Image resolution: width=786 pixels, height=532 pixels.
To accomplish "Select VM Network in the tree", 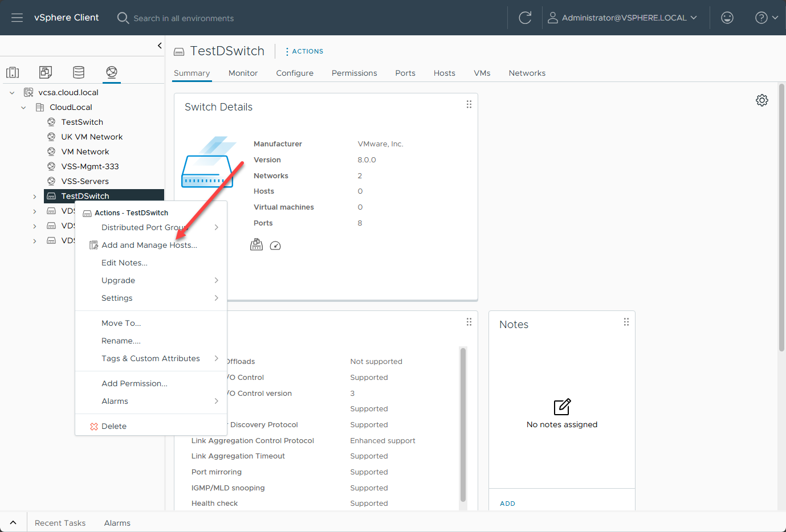I will coord(85,152).
